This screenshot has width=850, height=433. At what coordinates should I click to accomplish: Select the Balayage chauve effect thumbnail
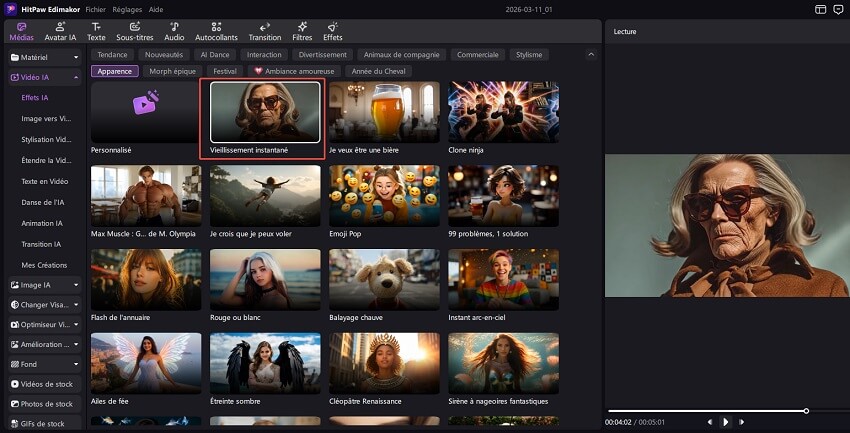tap(384, 280)
